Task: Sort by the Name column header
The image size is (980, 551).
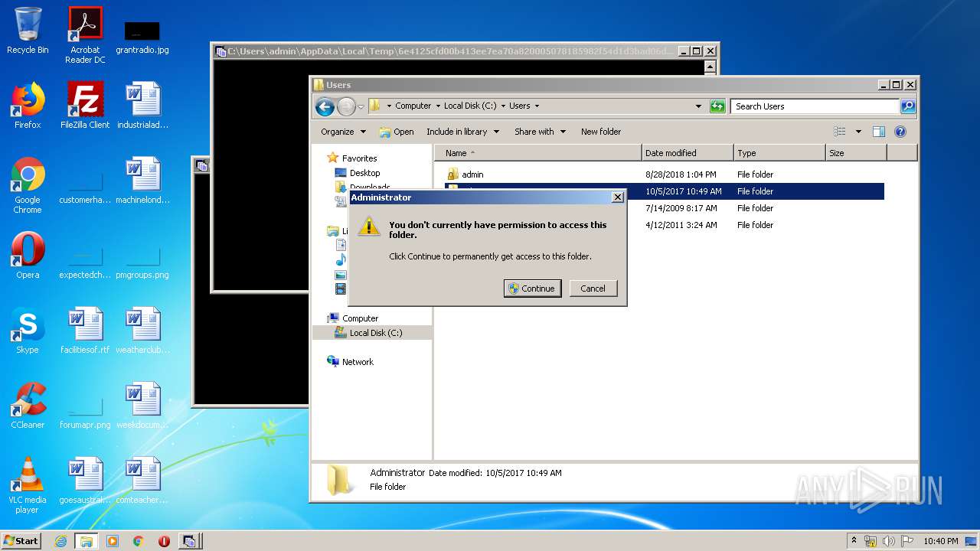Action: pyautogui.click(x=537, y=153)
